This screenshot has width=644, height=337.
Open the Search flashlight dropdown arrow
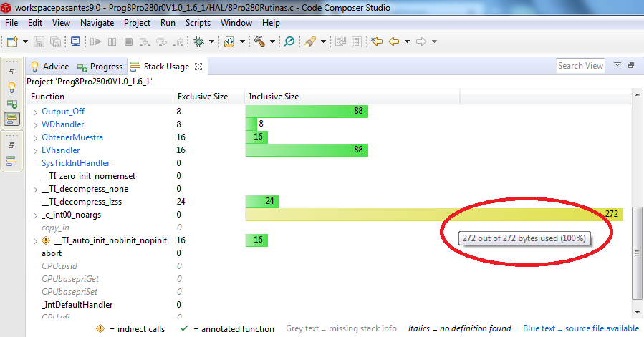click(323, 41)
